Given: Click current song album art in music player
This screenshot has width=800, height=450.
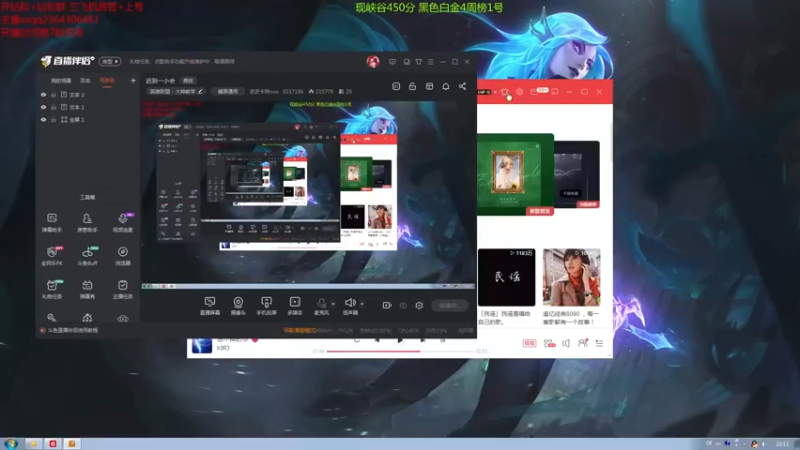Looking at the screenshot, I should (x=202, y=346).
